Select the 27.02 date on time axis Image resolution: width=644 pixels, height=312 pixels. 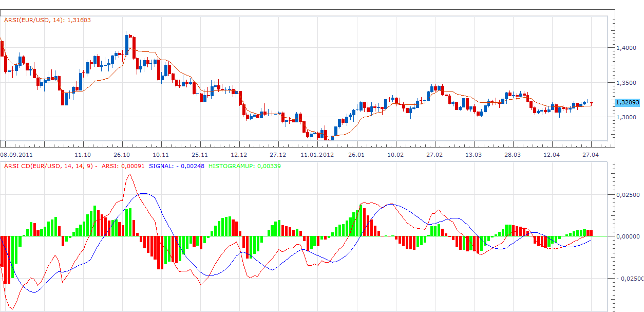click(434, 155)
